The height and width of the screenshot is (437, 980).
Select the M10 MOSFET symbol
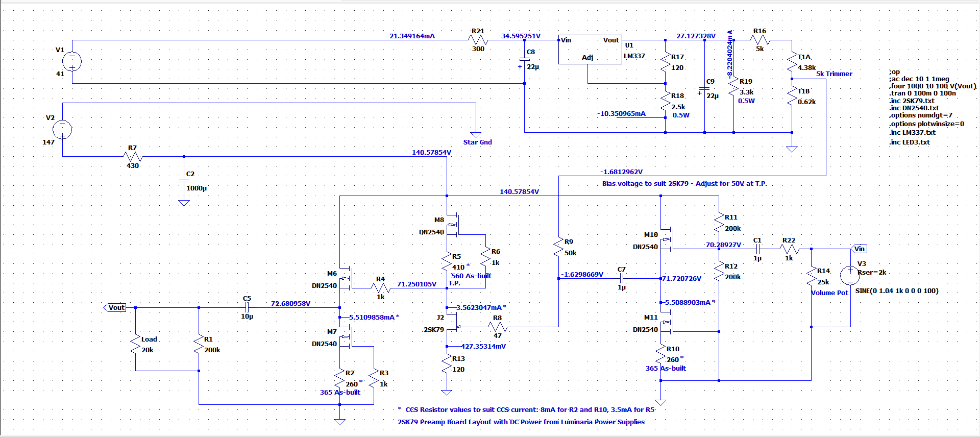click(667, 239)
